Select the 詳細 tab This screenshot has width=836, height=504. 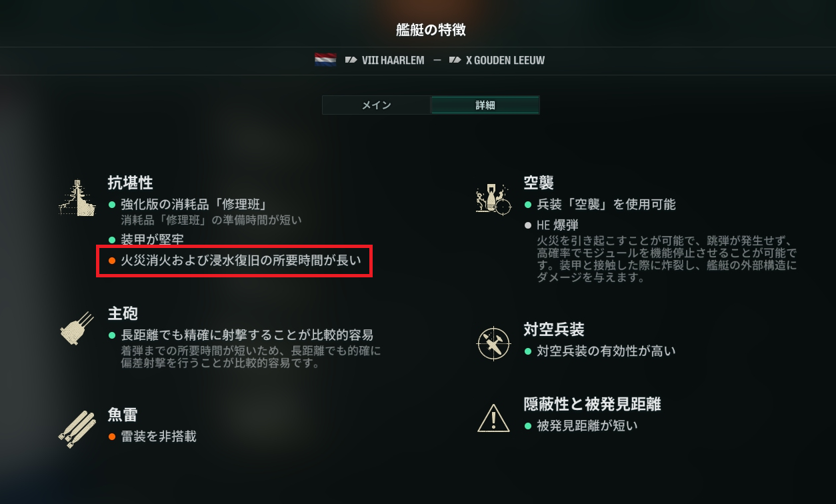point(485,105)
